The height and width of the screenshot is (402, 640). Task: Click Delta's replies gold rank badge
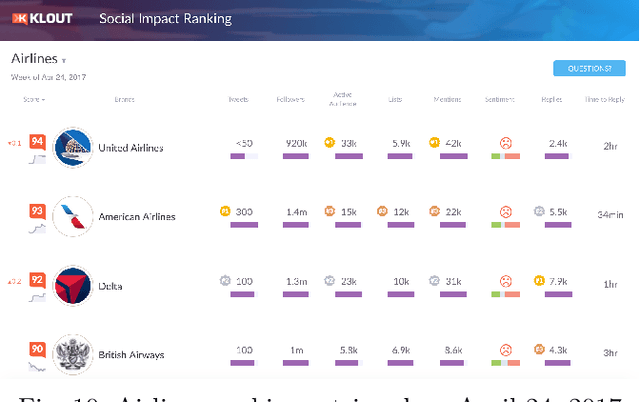tap(539, 281)
